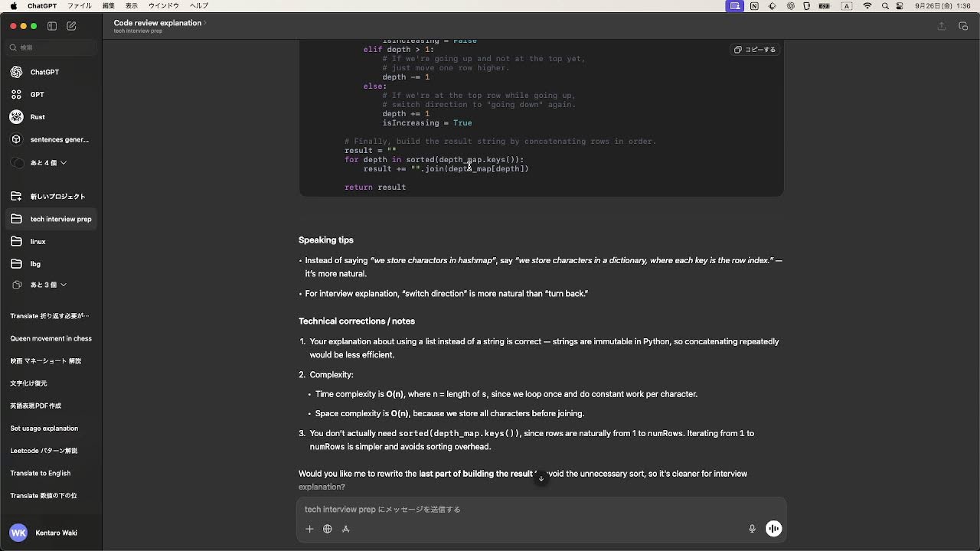Toggle the sidebar visibility icon

coord(52,26)
